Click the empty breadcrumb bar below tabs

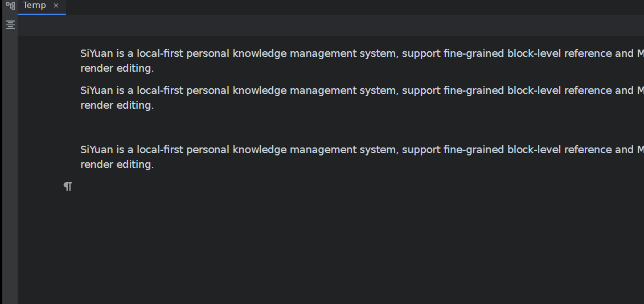330,26
